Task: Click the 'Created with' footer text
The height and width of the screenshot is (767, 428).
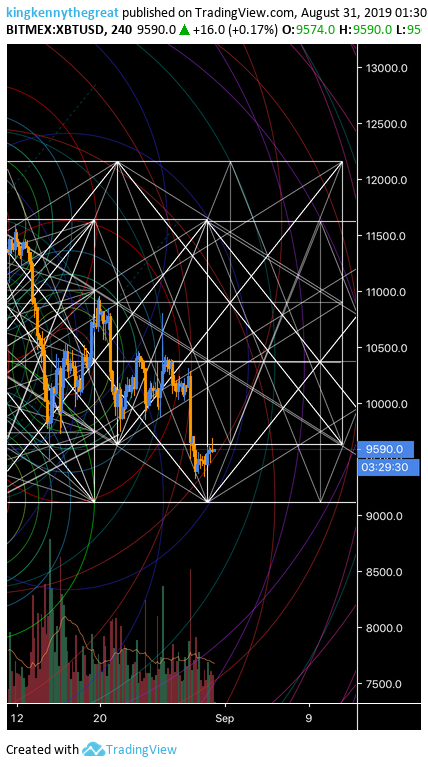Action: pos(42,749)
